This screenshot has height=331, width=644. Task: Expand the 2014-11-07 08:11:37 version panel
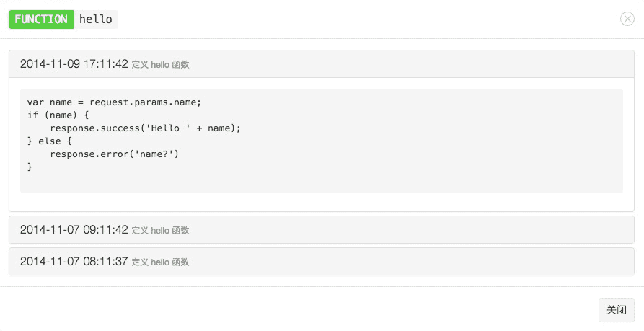[x=74, y=262]
